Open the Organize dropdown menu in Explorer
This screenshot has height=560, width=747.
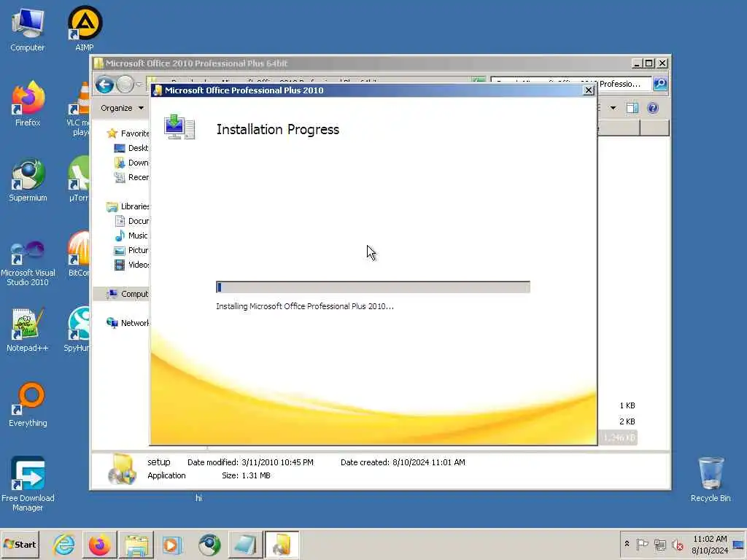coord(122,108)
